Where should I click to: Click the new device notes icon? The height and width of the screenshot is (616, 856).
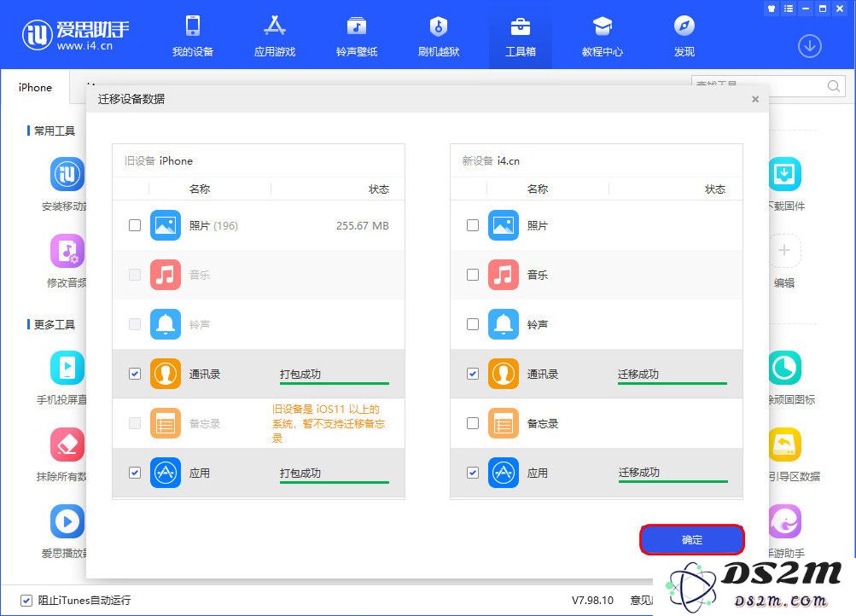504,423
